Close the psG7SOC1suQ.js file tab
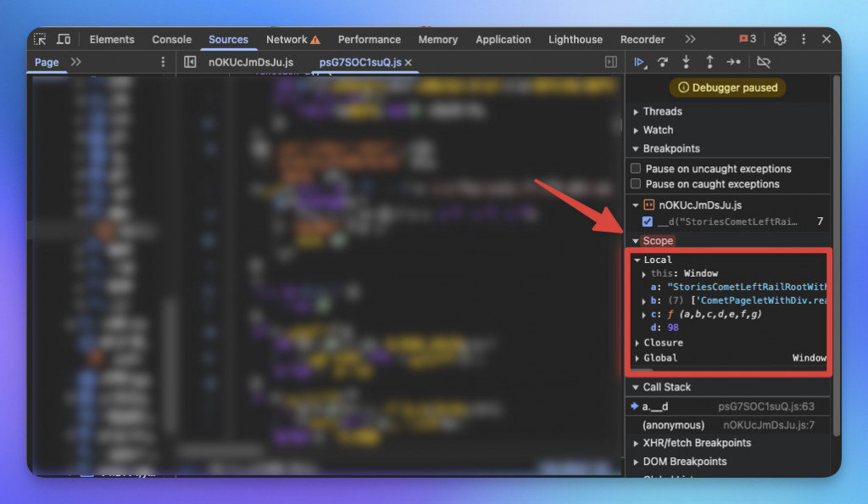Image resolution: width=868 pixels, height=504 pixels. pyautogui.click(x=409, y=63)
